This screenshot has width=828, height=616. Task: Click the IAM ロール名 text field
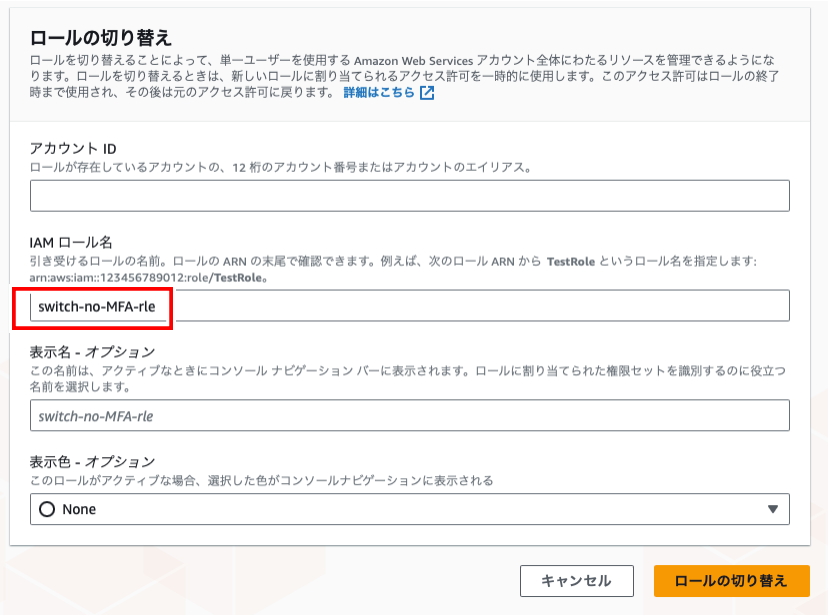coord(409,306)
